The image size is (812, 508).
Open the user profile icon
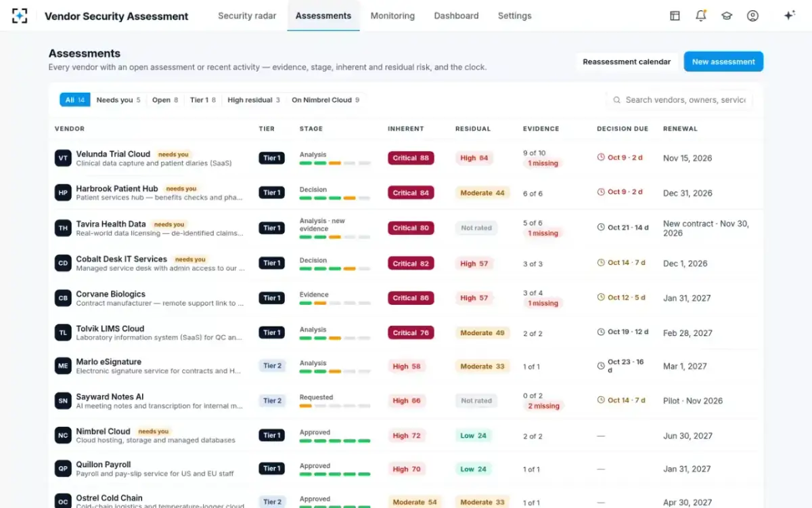752,16
